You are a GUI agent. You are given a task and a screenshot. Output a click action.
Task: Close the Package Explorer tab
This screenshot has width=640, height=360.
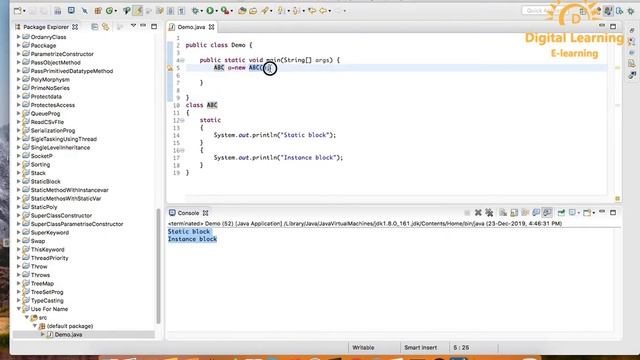click(75, 27)
